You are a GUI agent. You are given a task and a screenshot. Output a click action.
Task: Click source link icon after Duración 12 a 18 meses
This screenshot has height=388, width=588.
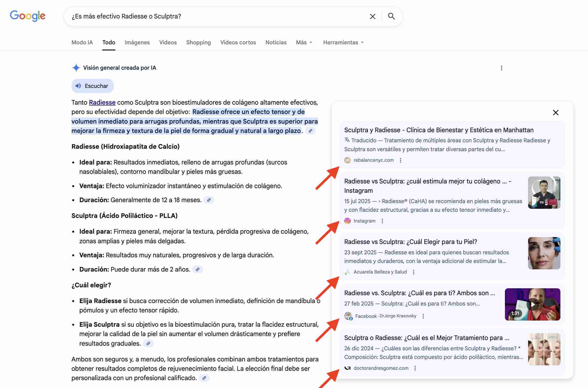pyautogui.click(x=209, y=200)
